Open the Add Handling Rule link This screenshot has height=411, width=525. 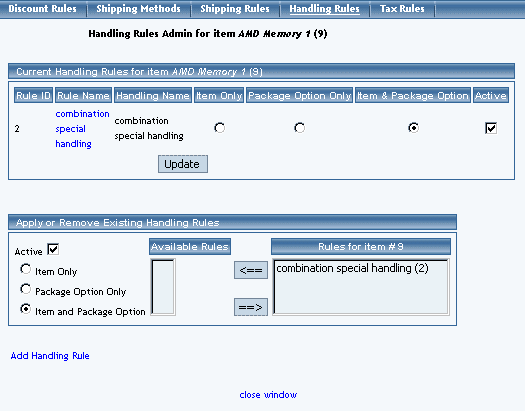50,355
